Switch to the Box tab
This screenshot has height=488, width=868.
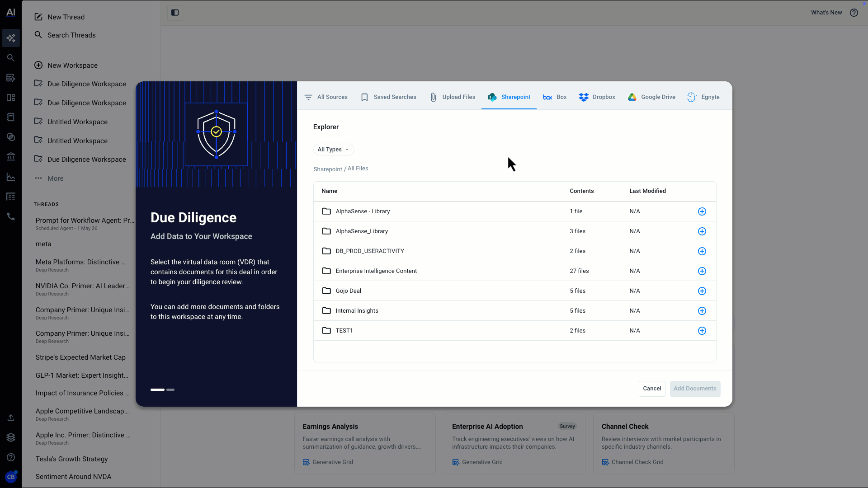[x=555, y=97]
